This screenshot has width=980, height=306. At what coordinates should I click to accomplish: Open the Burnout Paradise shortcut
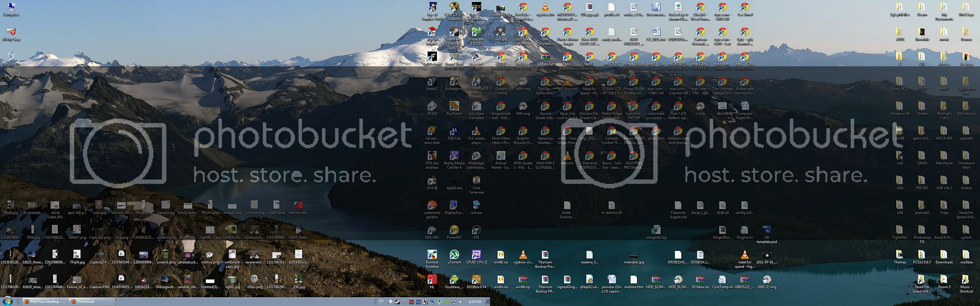[x=432, y=255]
